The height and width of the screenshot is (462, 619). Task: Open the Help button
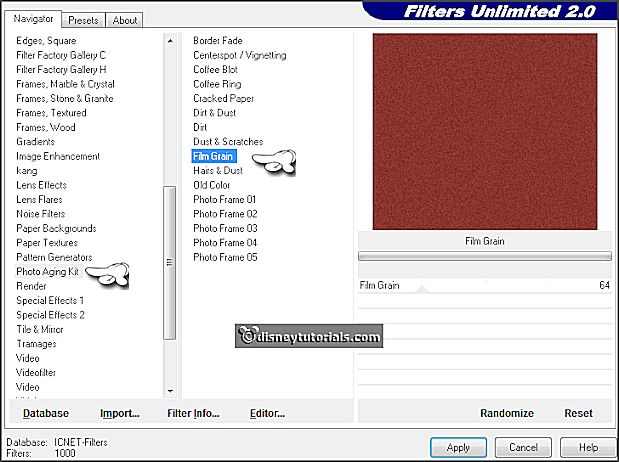click(588, 447)
